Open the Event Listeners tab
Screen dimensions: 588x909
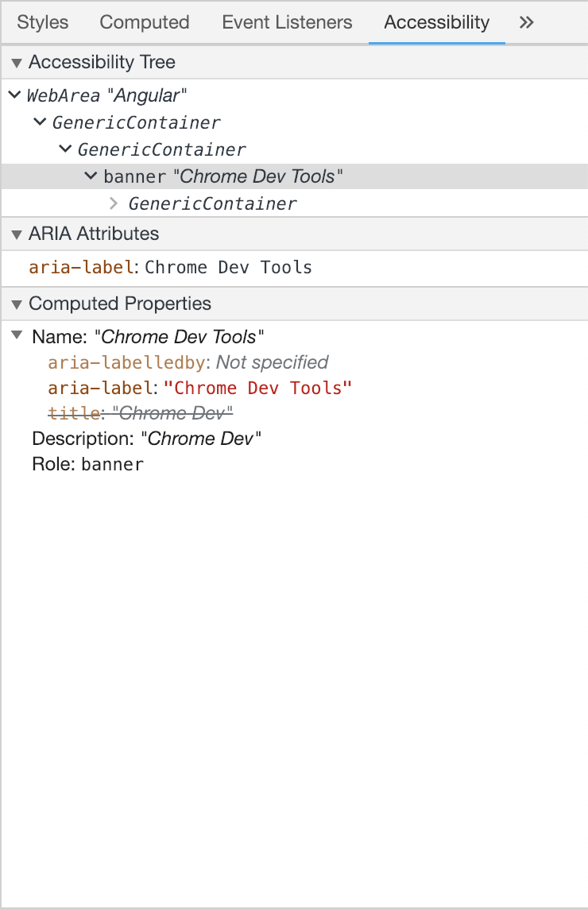(287, 22)
